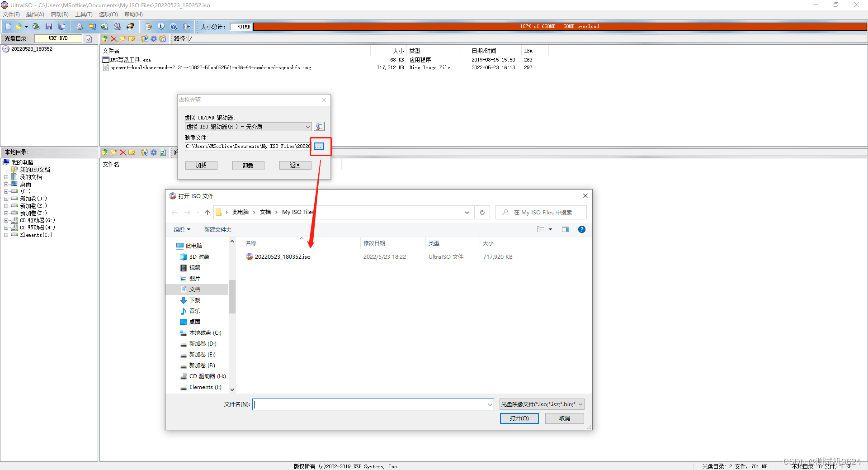Open the 启动(B) menu
This screenshot has width=868, height=470.
click(60, 14)
